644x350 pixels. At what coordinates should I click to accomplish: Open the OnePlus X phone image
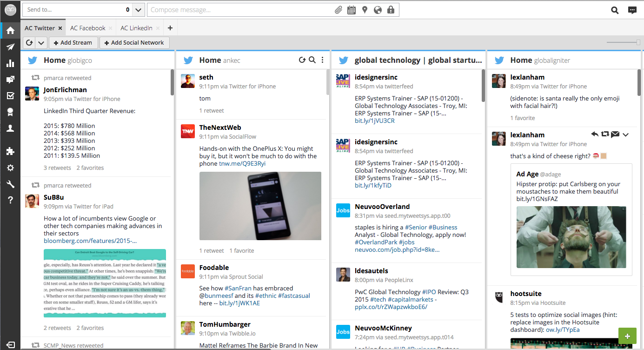pos(260,206)
